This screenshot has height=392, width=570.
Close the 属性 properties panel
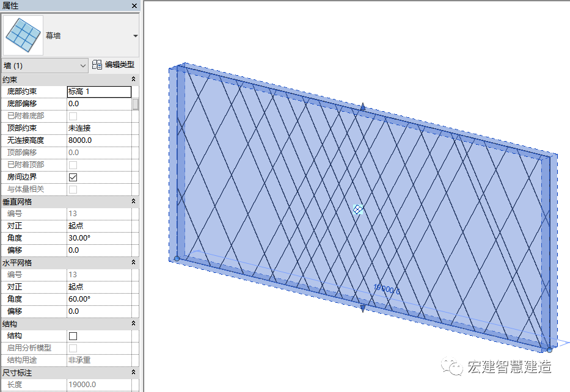[134, 6]
